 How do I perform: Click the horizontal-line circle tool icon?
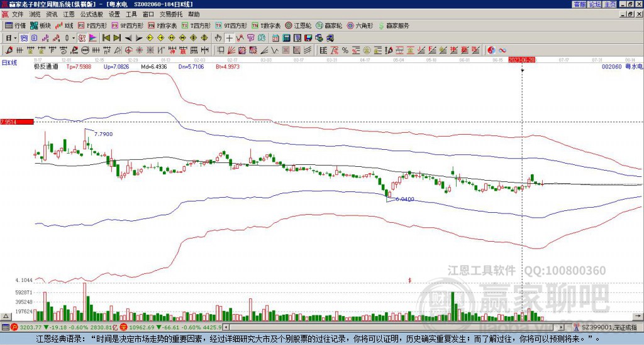coord(85,50)
